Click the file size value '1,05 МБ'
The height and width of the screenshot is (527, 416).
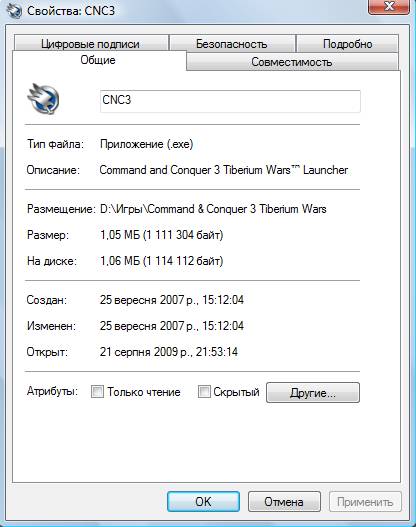coord(120,235)
